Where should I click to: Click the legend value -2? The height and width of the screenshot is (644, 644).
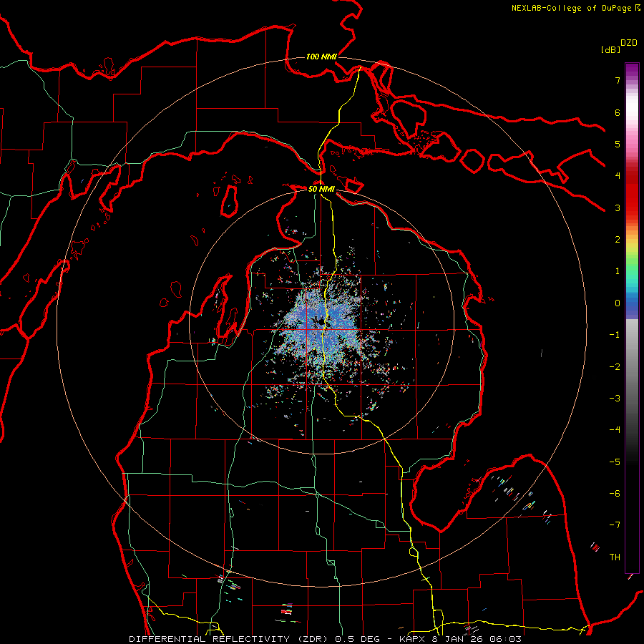tap(615, 367)
